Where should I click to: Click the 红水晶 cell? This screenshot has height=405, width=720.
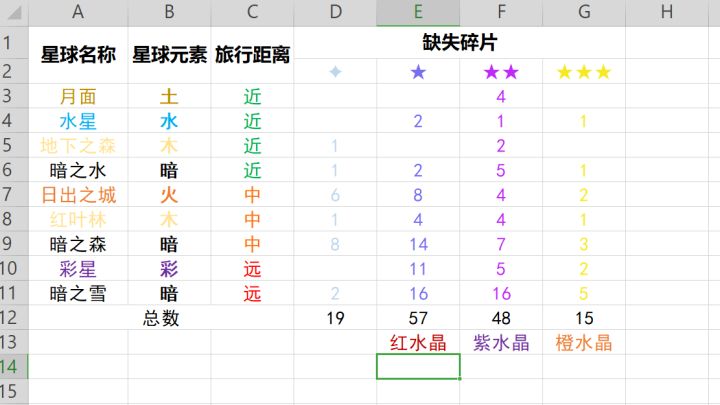tap(418, 342)
